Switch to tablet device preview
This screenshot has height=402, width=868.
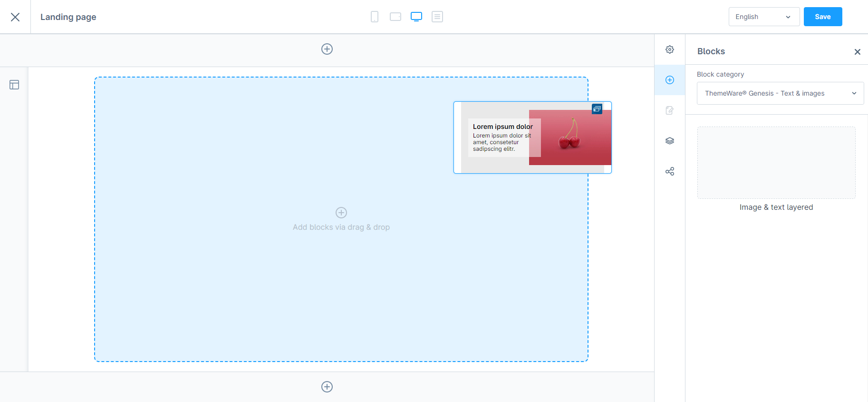tap(395, 17)
